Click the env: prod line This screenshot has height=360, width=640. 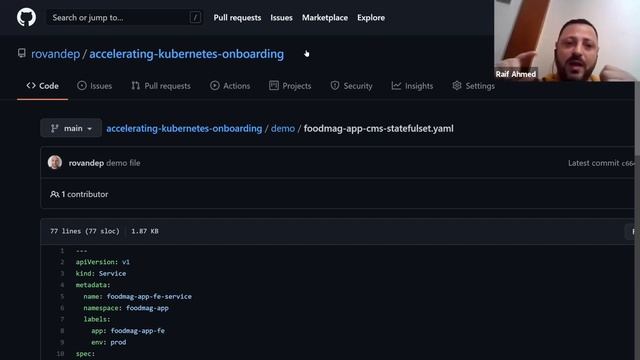109,342
